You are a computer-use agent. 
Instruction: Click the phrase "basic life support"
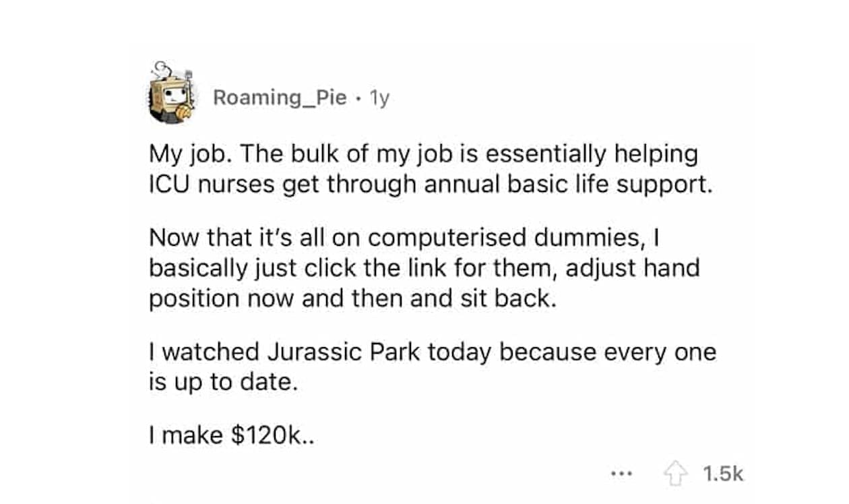point(617,184)
